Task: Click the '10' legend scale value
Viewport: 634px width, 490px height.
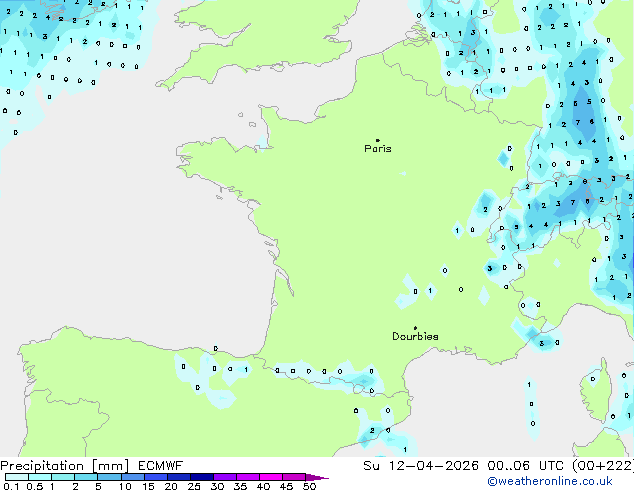Action: [125, 486]
